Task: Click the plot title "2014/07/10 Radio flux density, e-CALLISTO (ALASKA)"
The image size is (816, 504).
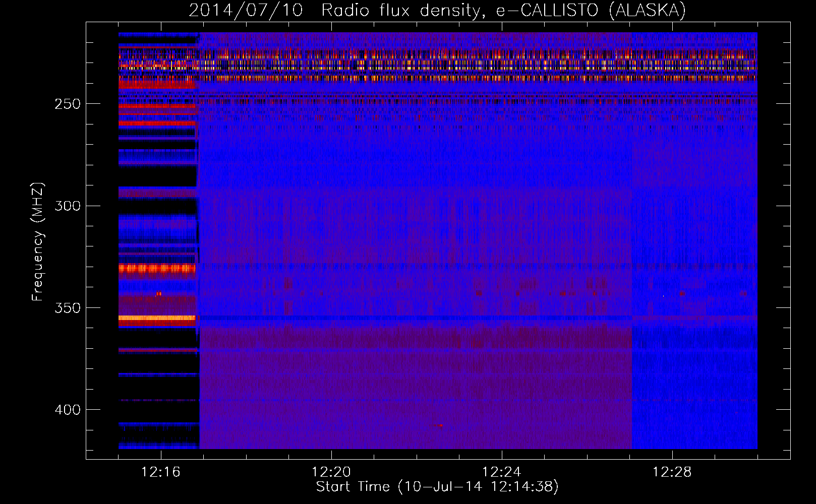Action: point(437,10)
